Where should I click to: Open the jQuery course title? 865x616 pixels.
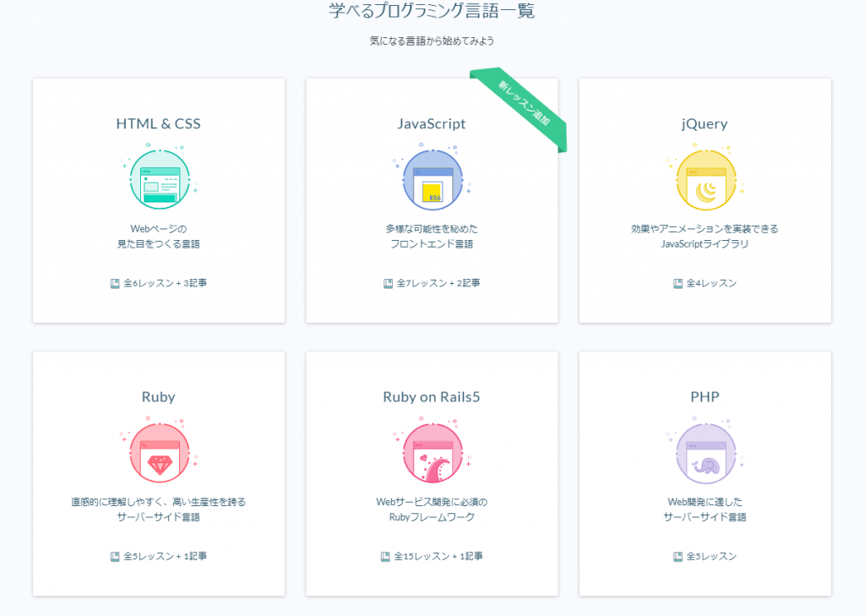(x=705, y=123)
